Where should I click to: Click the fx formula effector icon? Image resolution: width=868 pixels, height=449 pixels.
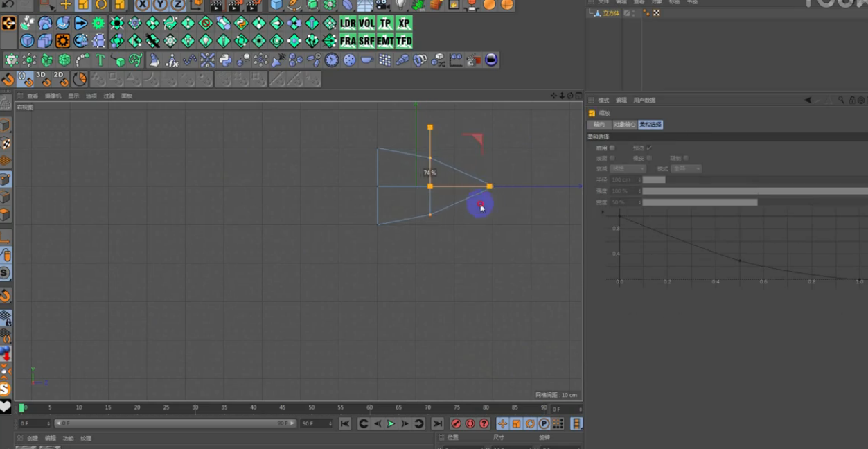[172, 60]
